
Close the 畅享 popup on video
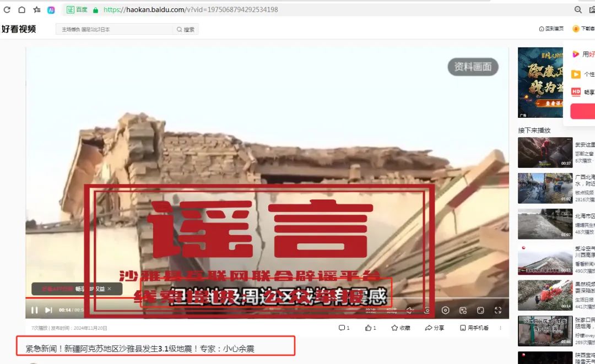click(109, 289)
